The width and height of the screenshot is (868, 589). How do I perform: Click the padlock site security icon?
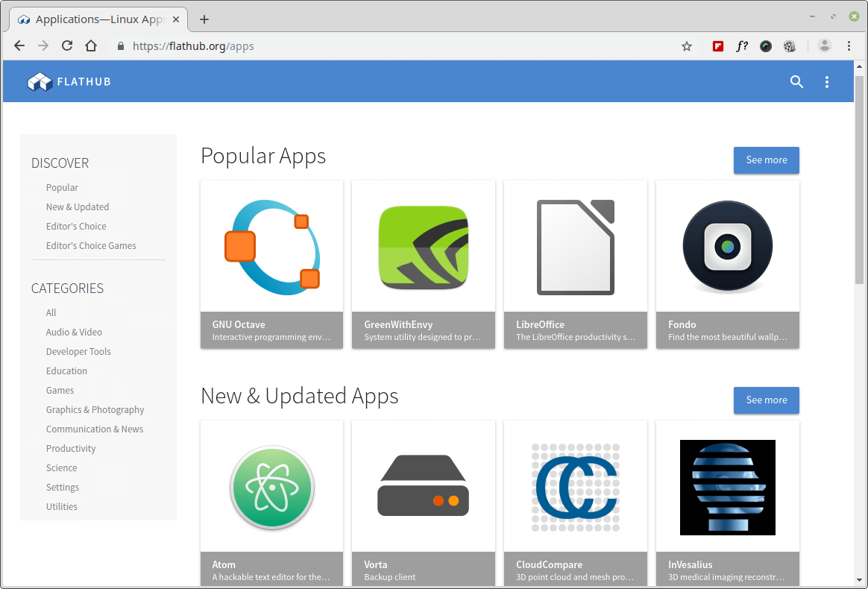coord(121,46)
